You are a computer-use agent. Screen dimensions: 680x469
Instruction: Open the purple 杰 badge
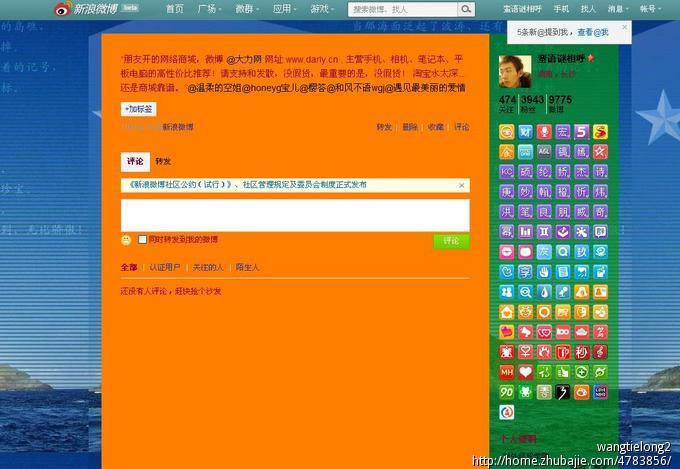click(x=582, y=172)
